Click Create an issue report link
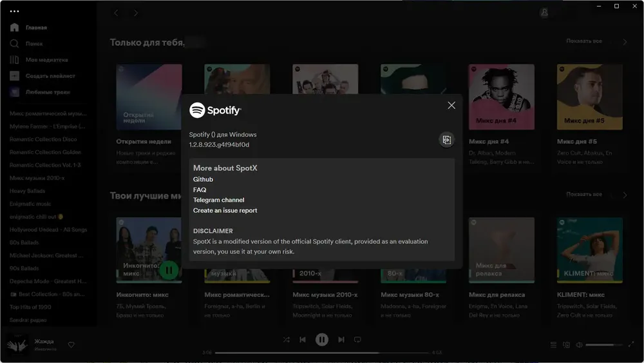Viewport: 644px width, 363px height. point(225,210)
